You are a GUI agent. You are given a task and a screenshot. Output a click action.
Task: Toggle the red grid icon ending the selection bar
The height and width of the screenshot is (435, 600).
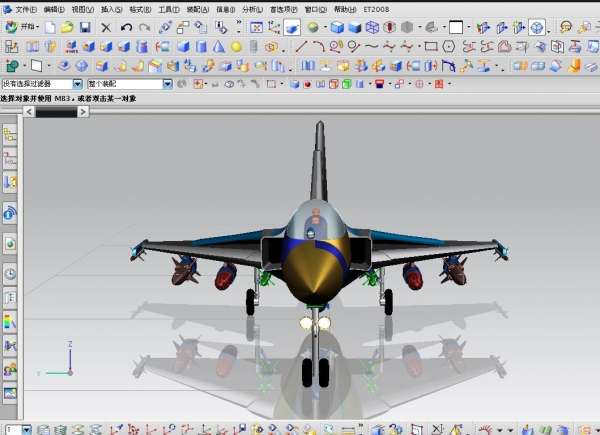(439, 84)
